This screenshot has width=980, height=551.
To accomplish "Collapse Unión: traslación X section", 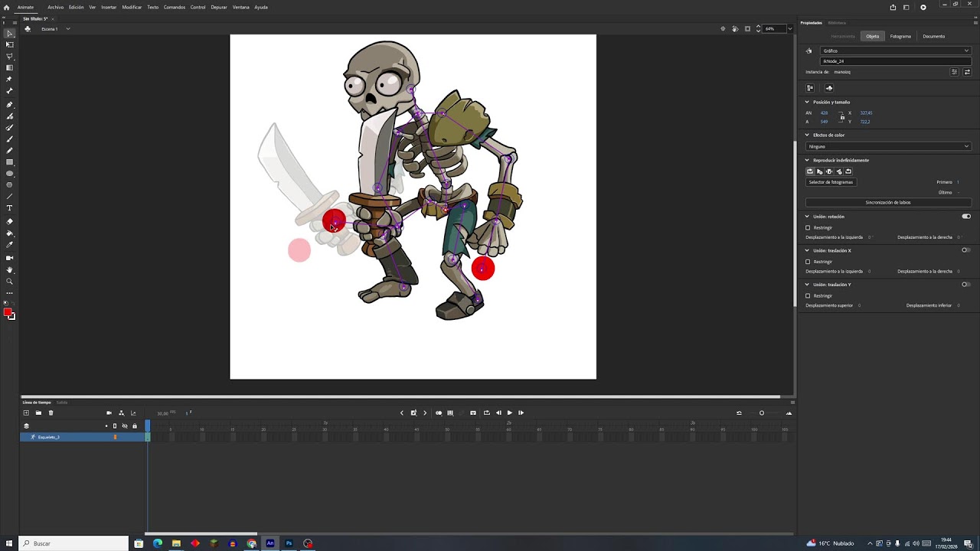I will (807, 250).
